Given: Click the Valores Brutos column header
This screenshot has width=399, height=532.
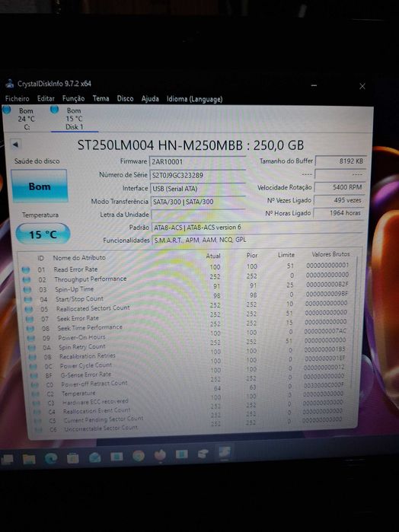Looking at the screenshot, I should coord(330,253).
